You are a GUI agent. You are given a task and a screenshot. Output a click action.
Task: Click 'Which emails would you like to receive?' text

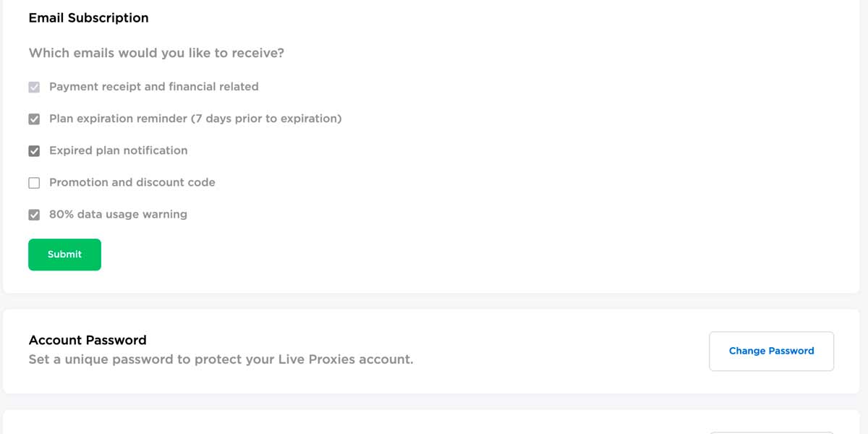[156, 54]
